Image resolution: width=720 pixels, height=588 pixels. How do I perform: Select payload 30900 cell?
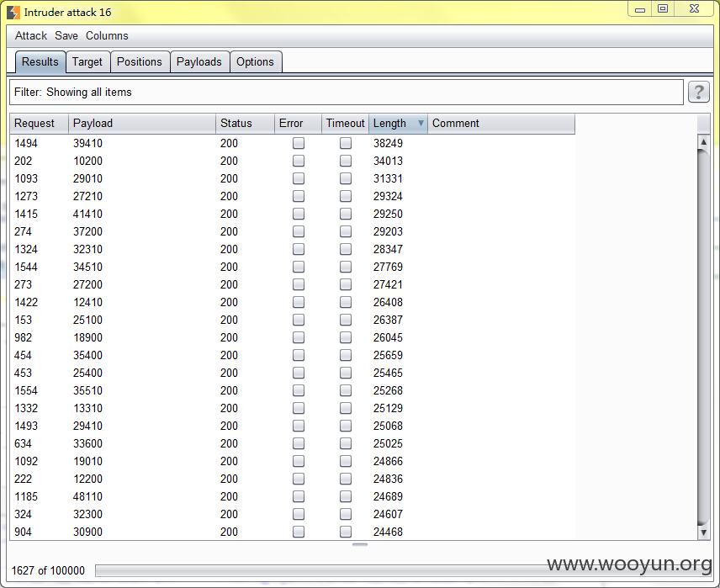[x=87, y=532]
